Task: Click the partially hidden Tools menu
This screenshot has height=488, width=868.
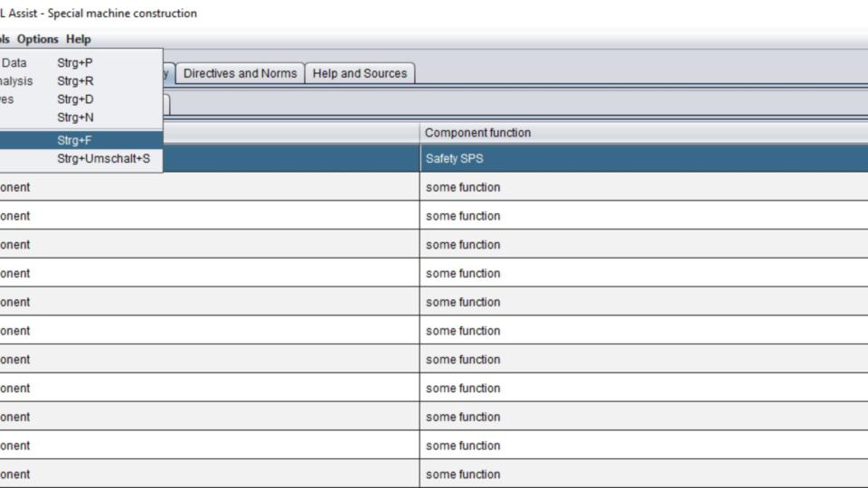Action: [x=5, y=39]
